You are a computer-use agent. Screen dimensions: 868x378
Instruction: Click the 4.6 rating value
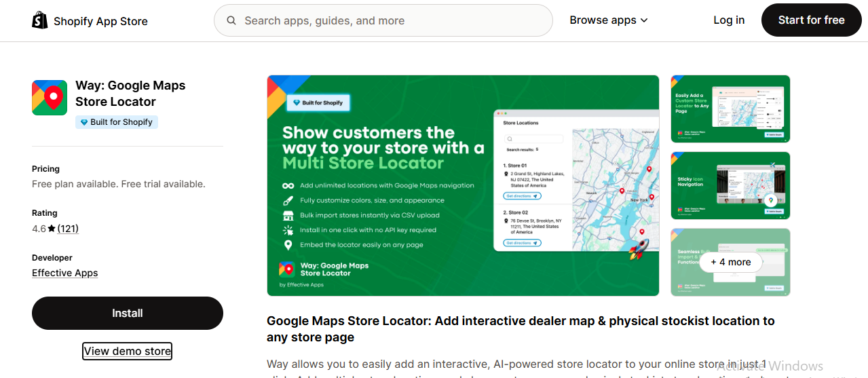coord(39,229)
